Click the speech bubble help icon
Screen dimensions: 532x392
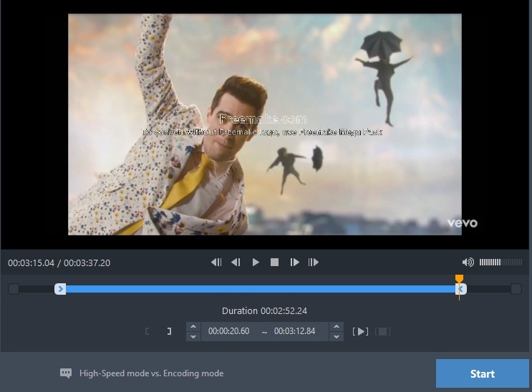pyautogui.click(x=66, y=373)
